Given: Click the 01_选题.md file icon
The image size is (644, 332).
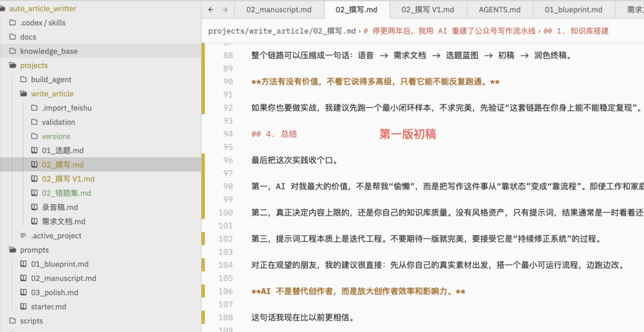Looking at the screenshot, I should (35, 150).
